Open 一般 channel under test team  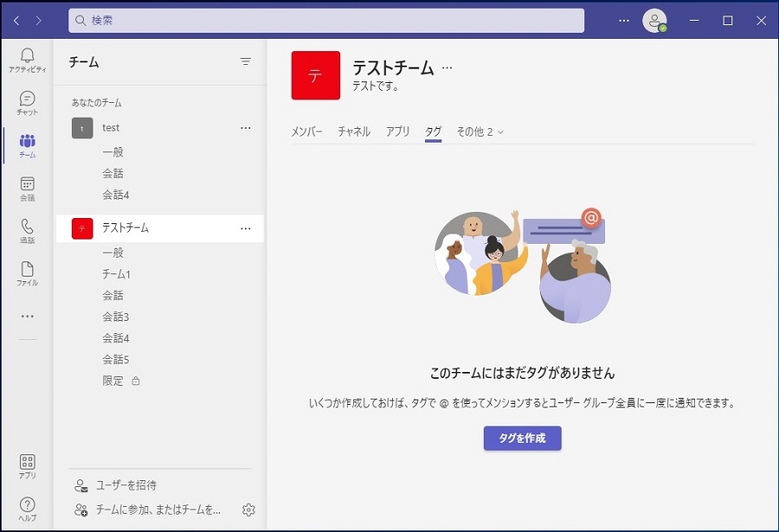(113, 152)
